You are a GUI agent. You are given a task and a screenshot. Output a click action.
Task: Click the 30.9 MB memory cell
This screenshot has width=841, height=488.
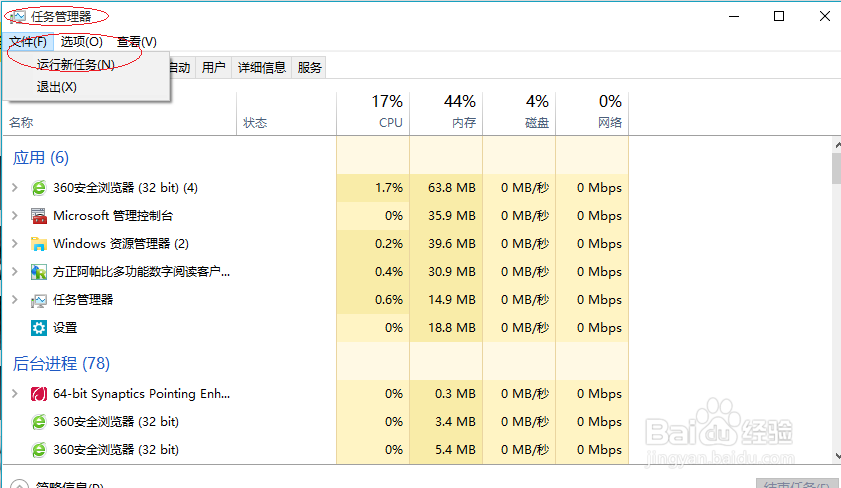(x=446, y=271)
